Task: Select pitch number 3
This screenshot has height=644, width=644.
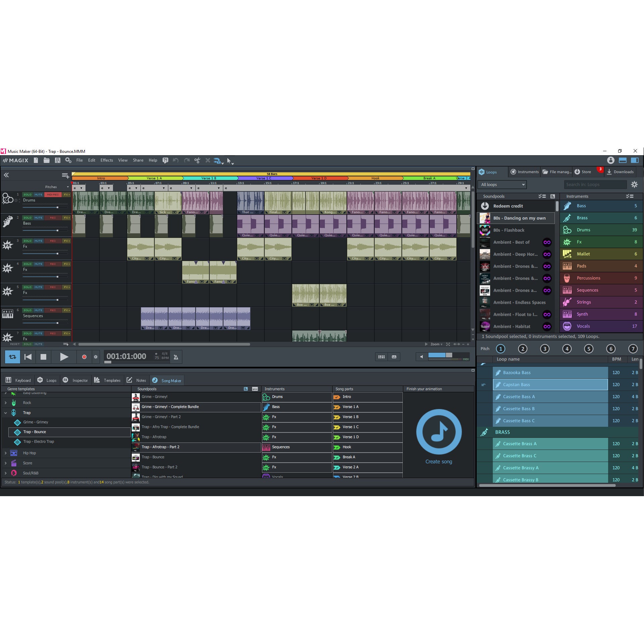Action: pyautogui.click(x=545, y=349)
